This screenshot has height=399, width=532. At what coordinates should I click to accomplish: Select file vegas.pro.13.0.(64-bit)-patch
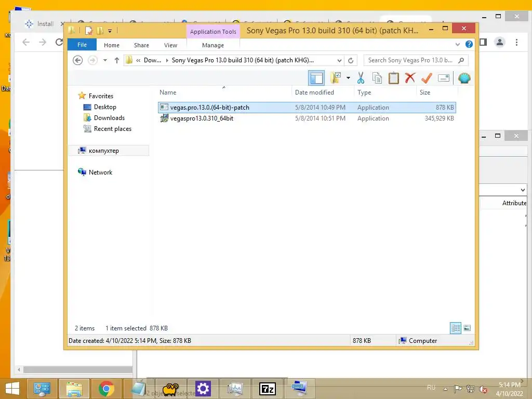tap(307, 107)
